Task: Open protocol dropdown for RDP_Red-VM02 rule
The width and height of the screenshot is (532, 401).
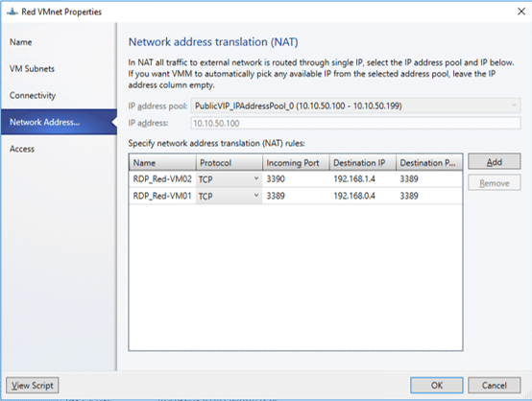Action: (x=229, y=179)
